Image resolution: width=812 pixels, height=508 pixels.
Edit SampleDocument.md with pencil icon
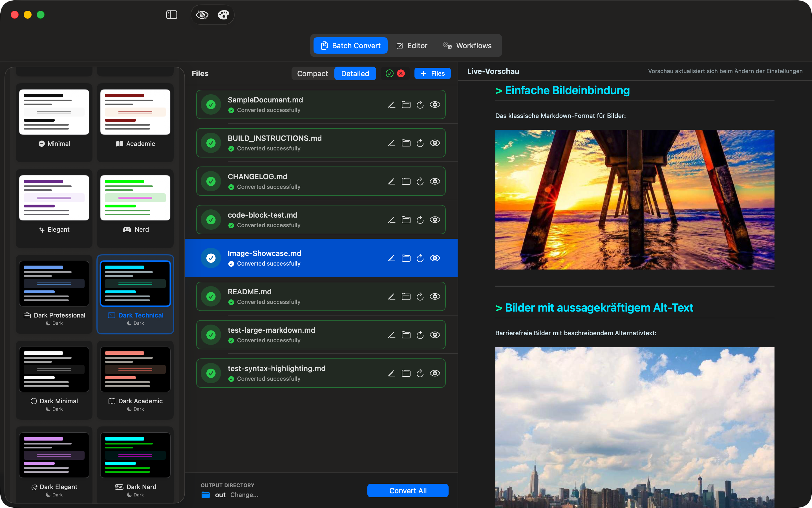click(392, 104)
